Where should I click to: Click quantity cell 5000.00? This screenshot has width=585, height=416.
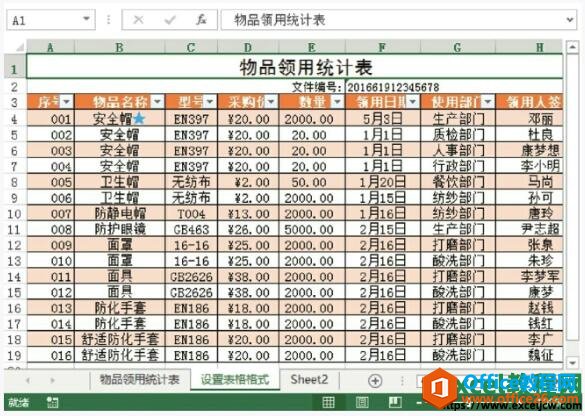312,229
